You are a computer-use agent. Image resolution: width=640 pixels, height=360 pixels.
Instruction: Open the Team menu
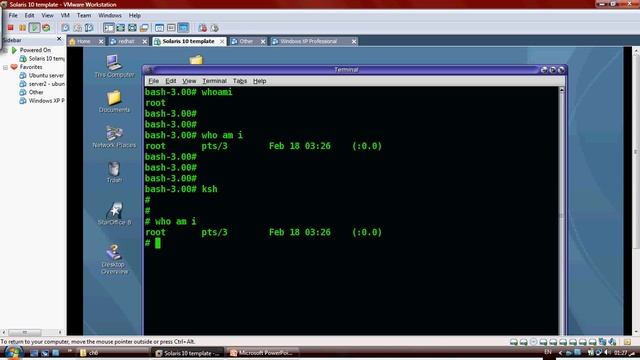(84, 16)
